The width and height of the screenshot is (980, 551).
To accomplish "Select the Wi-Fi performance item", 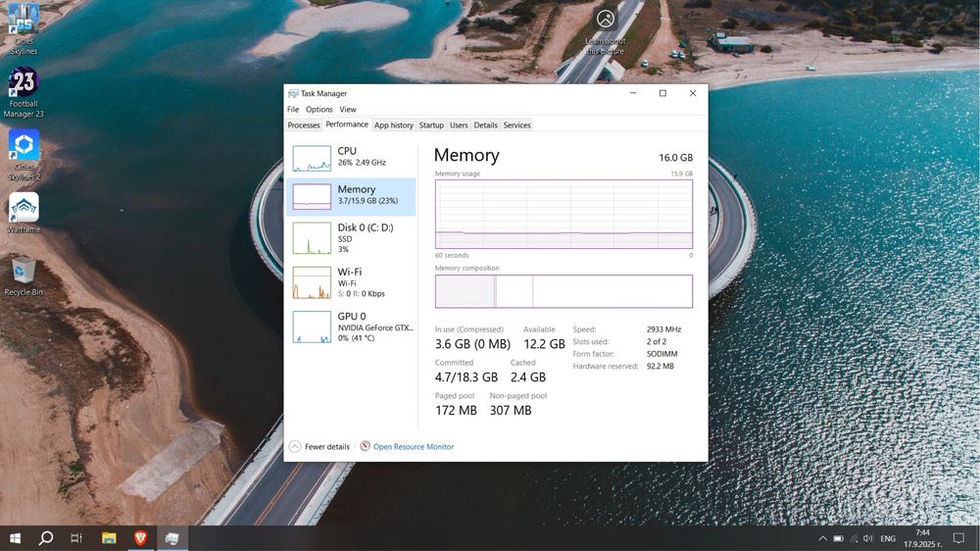I will (351, 282).
